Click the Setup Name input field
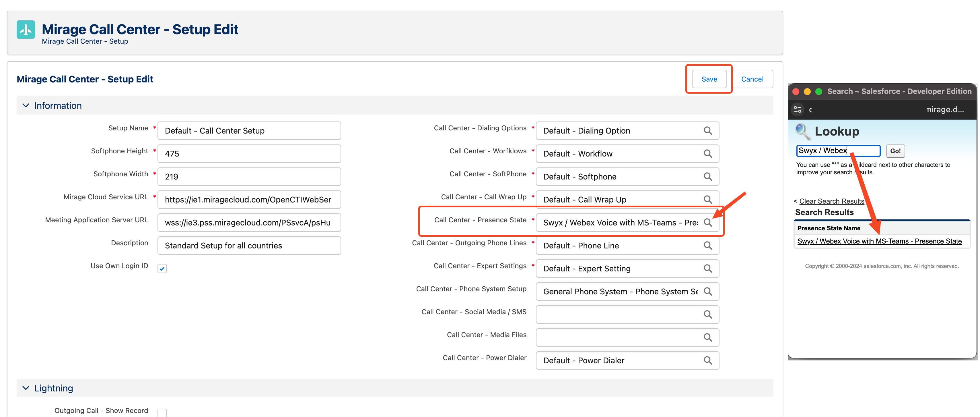Viewport: 980px width, 417px height. click(249, 131)
